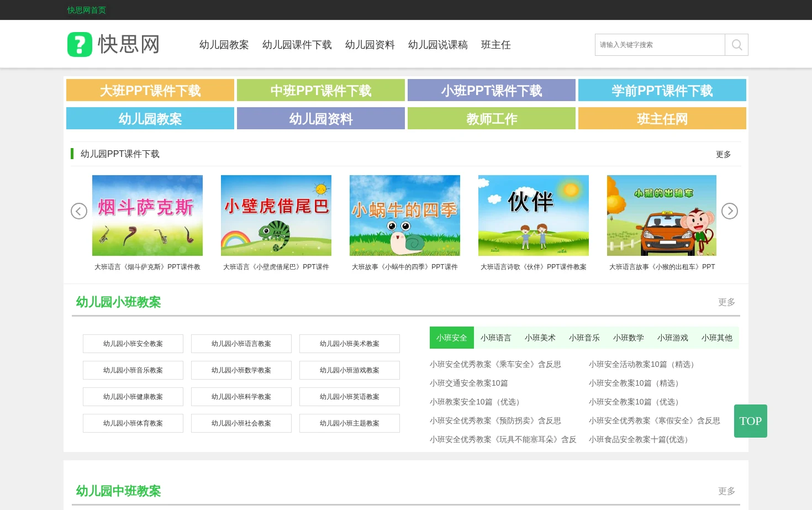Open 小班安全优秀教案《乘车安全》含反思
The height and width of the screenshot is (510, 812).
click(x=495, y=365)
